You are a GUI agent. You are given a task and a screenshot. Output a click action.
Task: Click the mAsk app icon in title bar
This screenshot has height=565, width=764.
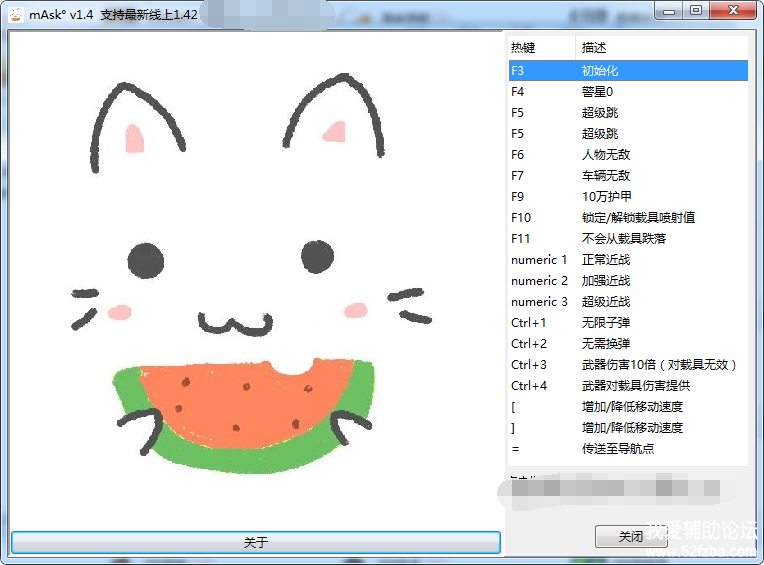(16, 15)
